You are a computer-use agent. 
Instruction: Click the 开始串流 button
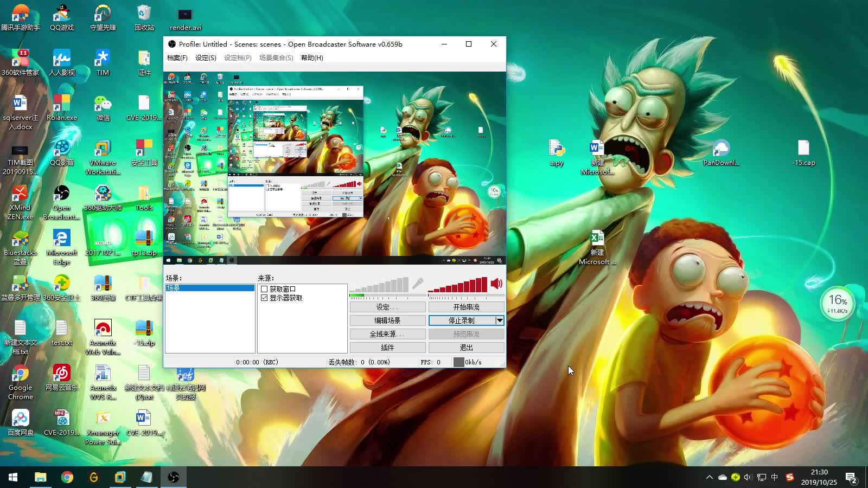[467, 307]
